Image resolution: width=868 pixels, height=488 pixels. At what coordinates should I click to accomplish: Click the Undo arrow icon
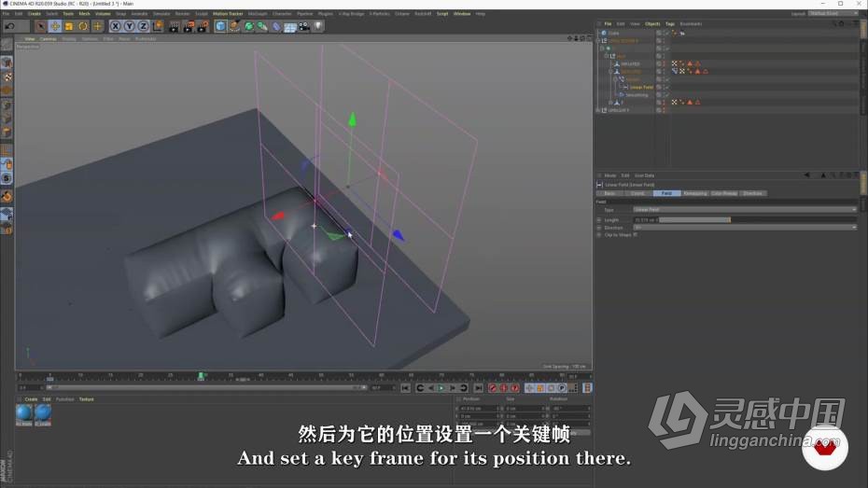(9, 26)
